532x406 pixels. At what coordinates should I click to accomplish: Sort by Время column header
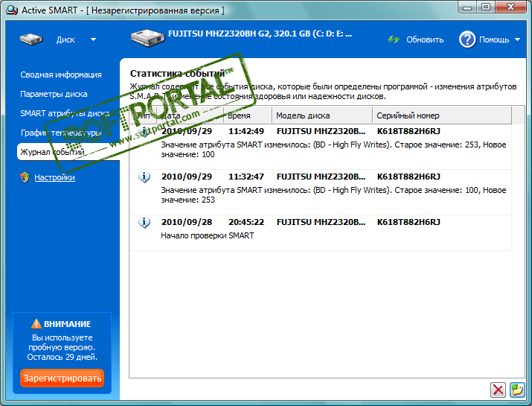coord(248,115)
